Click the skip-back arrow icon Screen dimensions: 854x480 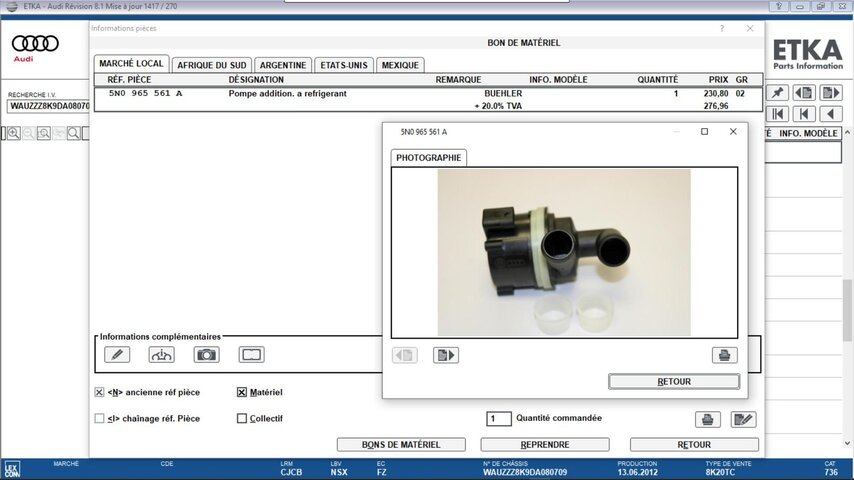(x=804, y=114)
